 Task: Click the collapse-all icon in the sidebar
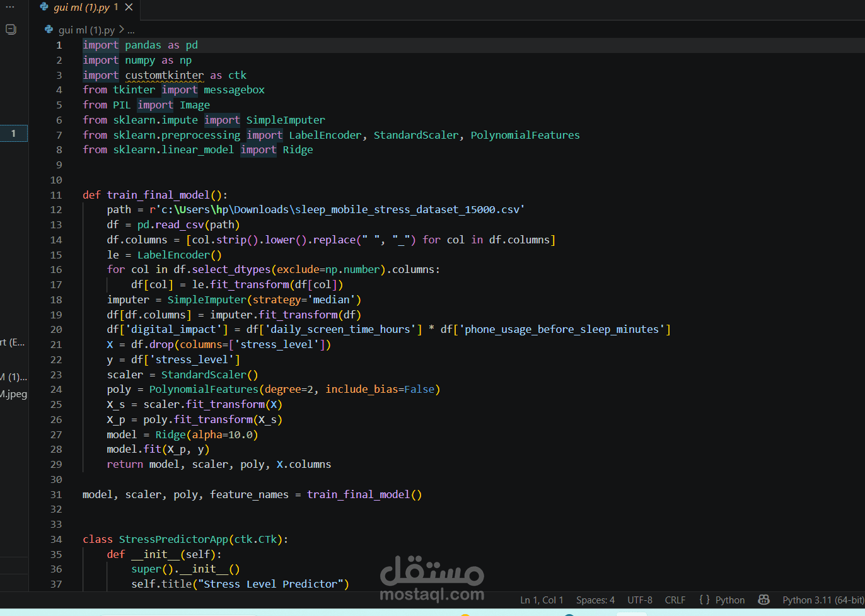pos(11,29)
